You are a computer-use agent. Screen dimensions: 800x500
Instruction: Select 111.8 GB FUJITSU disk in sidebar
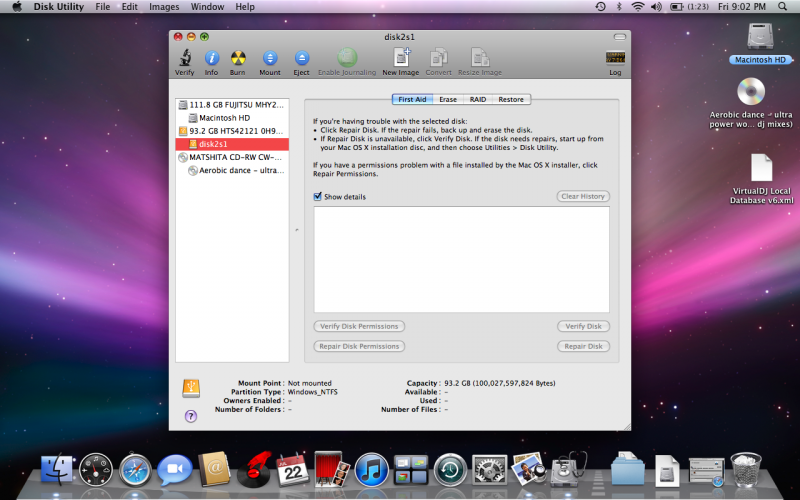[x=232, y=105]
